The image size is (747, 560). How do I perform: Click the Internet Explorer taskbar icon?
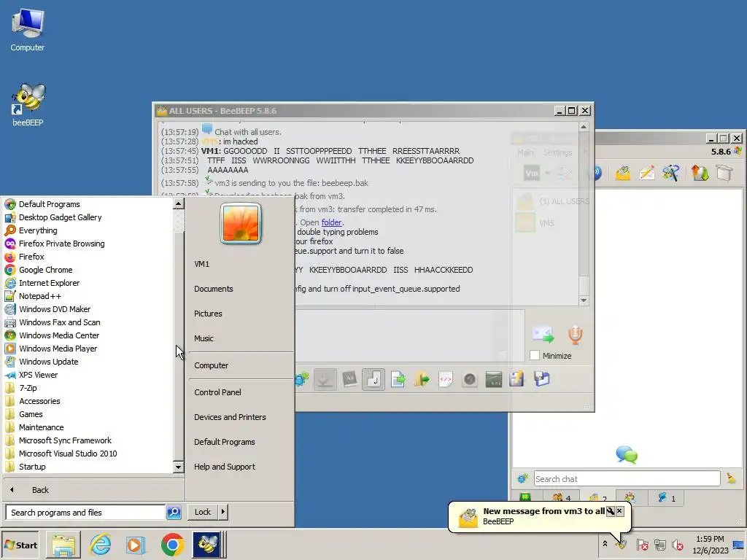point(101,545)
